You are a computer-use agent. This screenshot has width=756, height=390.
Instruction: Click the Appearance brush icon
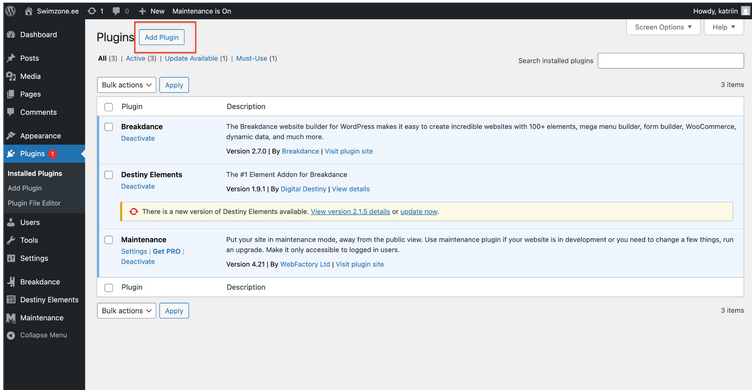(11, 136)
